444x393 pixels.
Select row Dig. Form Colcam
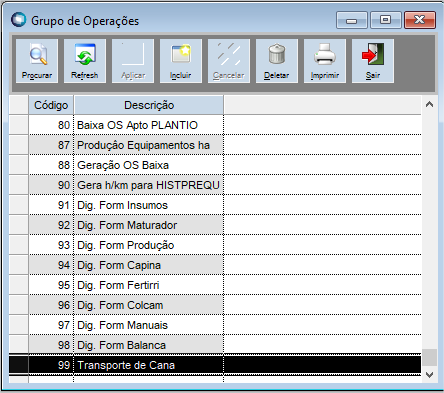215,305
